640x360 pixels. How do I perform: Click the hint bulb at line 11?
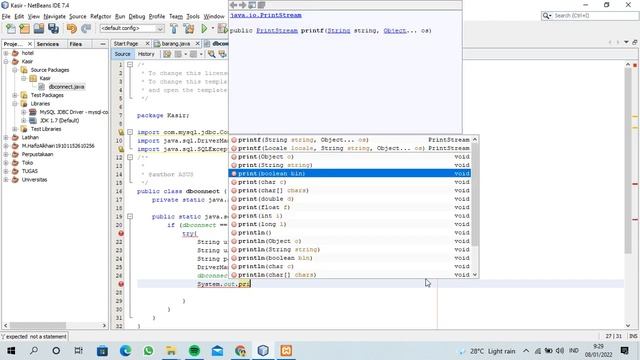[121, 149]
